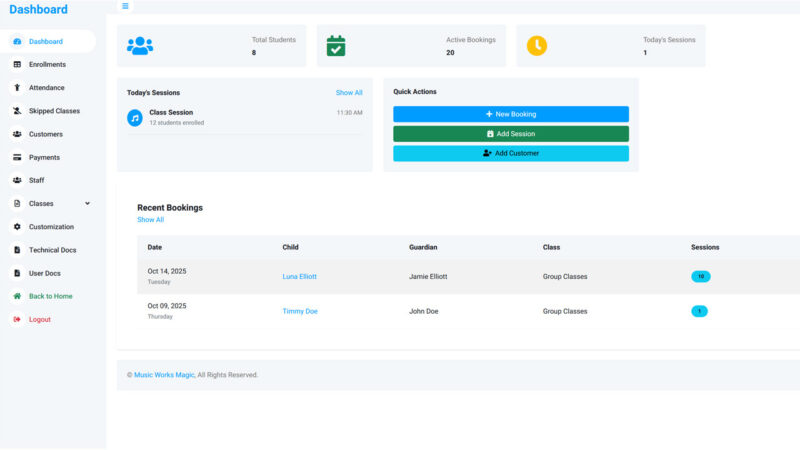800x450 pixels.
Task: Click the hamburger menu toggle icon
Action: tap(125, 6)
